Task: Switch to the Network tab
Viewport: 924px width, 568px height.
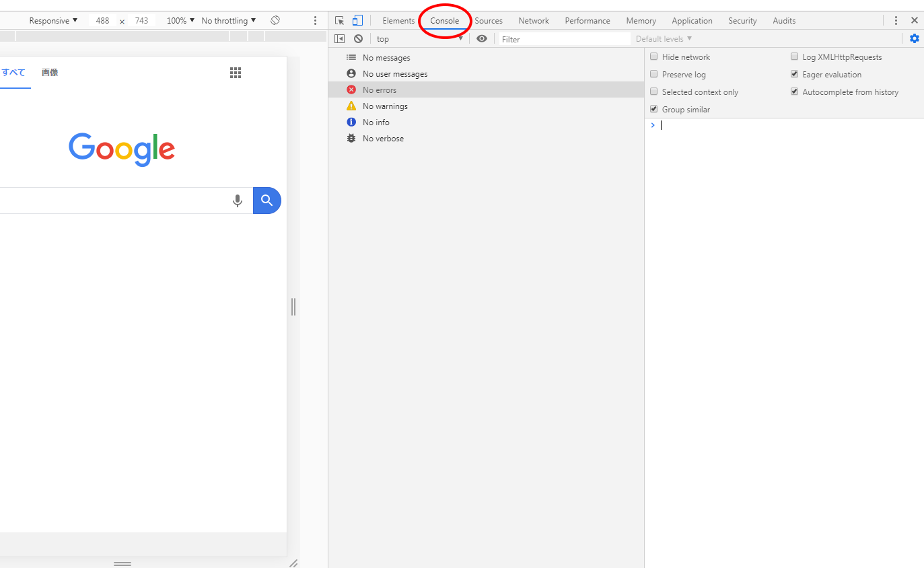Action: coord(534,21)
